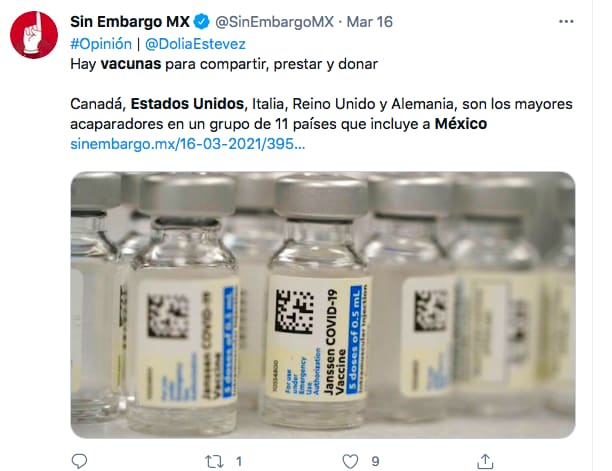Image resolution: width=612 pixels, height=471 pixels.
Task: Open the Mar 16 tweet timestamp
Action: click(370, 22)
